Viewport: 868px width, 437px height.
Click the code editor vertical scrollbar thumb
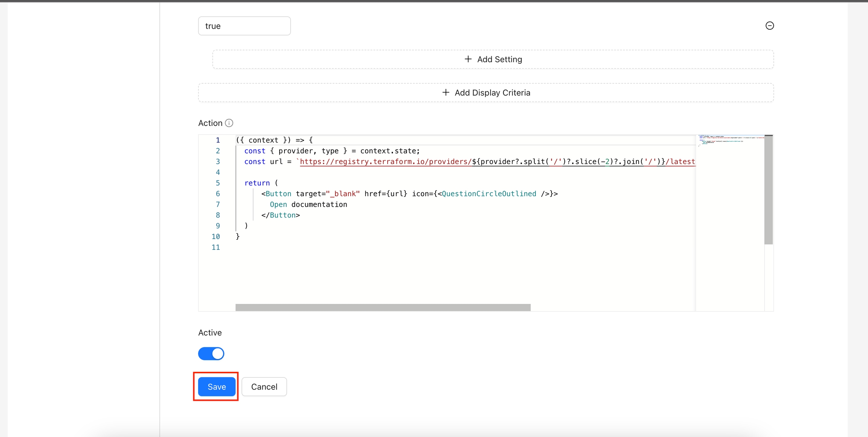click(x=769, y=190)
